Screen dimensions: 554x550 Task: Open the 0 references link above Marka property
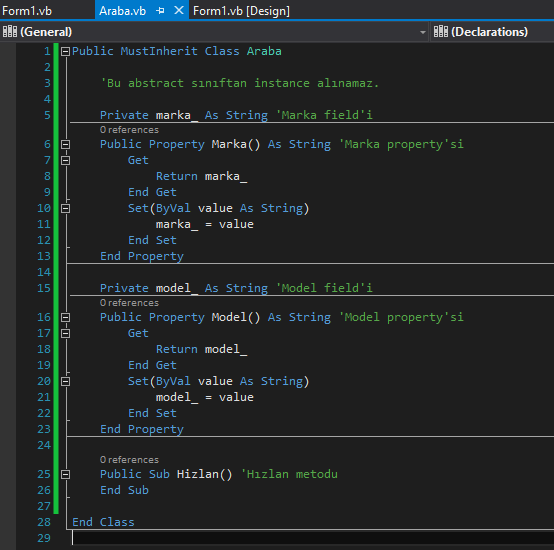click(x=129, y=130)
